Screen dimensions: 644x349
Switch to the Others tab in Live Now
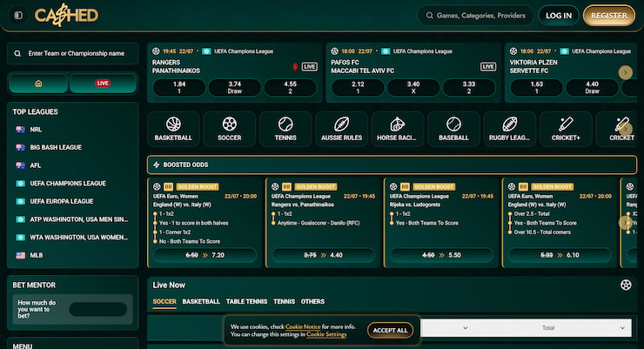(x=312, y=301)
